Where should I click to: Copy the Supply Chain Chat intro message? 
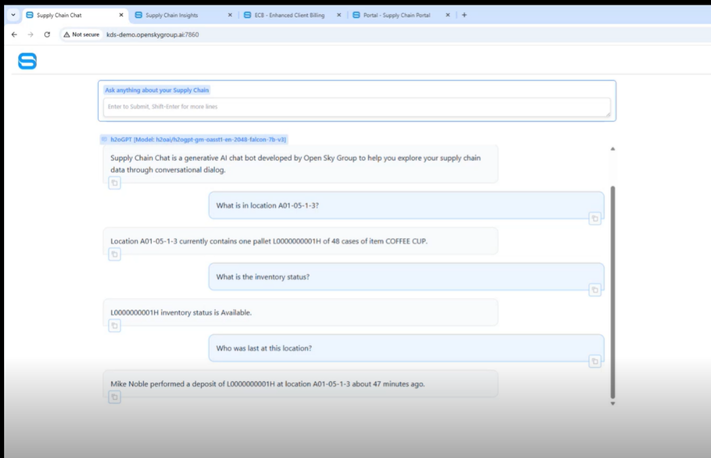(x=114, y=183)
